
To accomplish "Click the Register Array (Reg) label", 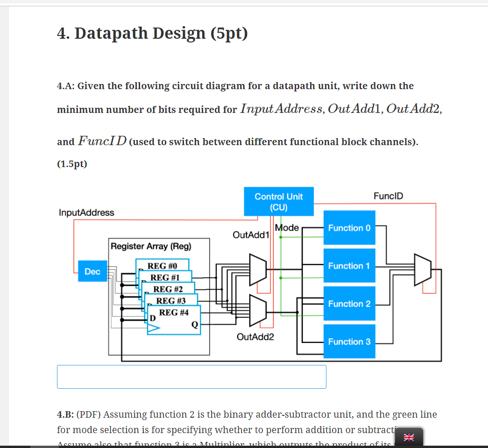I will (x=150, y=246).
